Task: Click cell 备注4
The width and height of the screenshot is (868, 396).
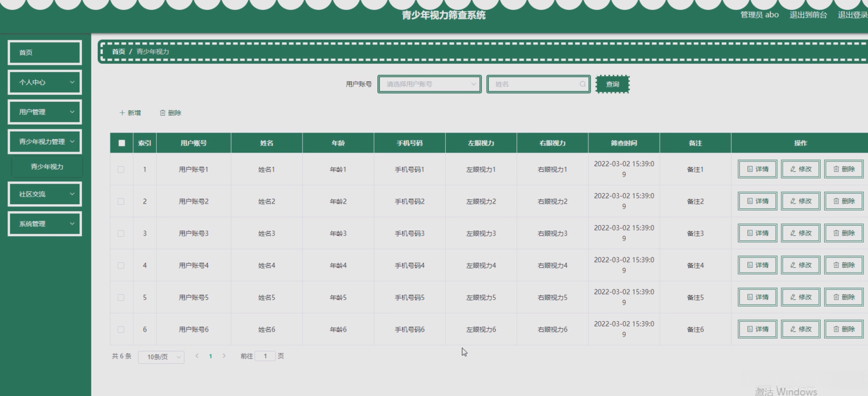Action: click(695, 266)
